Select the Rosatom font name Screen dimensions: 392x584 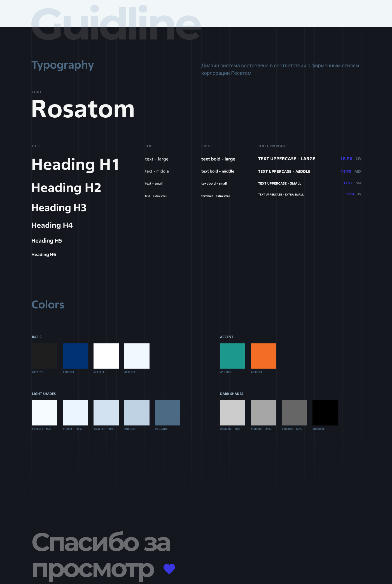click(x=83, y=109)
